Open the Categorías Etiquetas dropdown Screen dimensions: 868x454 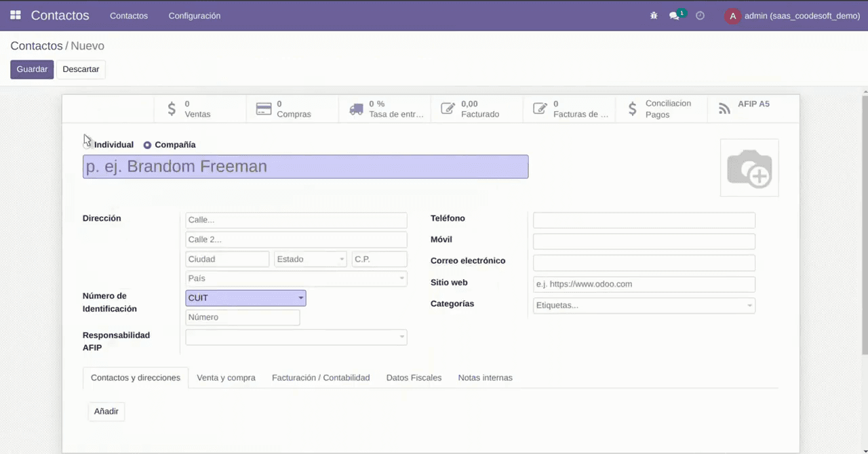(644, 306)
